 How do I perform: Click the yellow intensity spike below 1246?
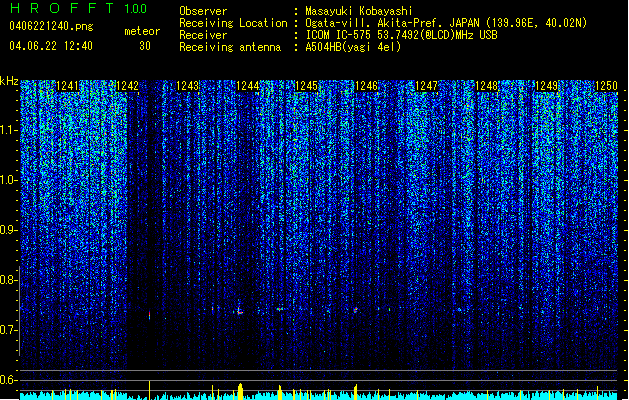coord(355,392)
